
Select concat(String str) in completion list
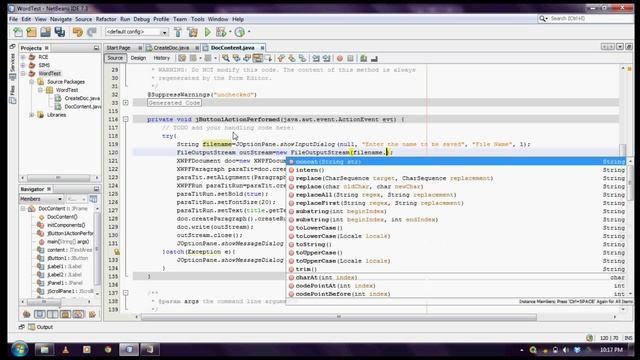[457, 162]
